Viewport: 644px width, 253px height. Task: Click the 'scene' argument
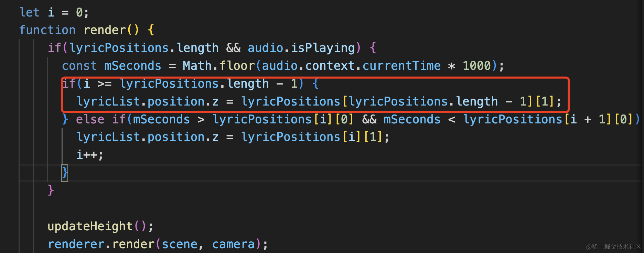pyautogui.click(x=180, y=244)
